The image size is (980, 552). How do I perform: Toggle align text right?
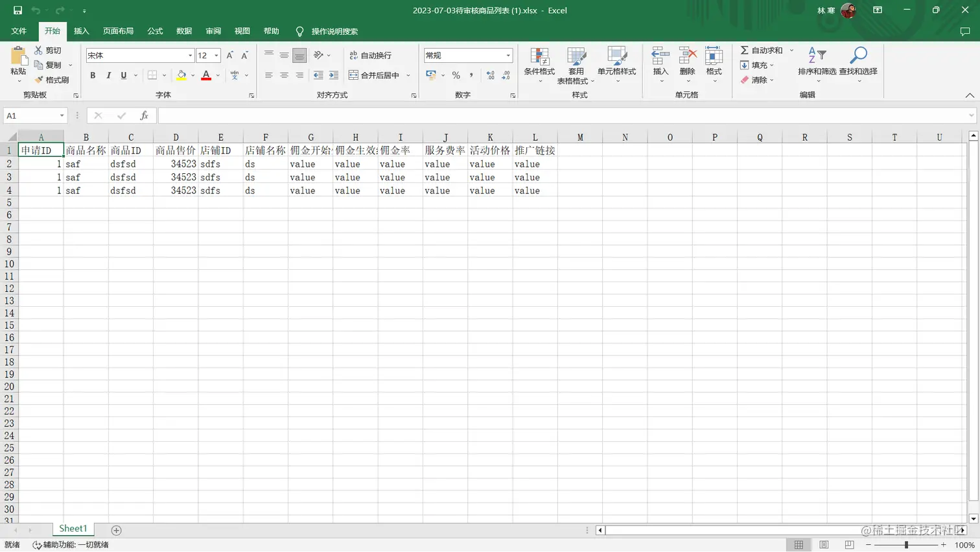[x=299, y=75]
